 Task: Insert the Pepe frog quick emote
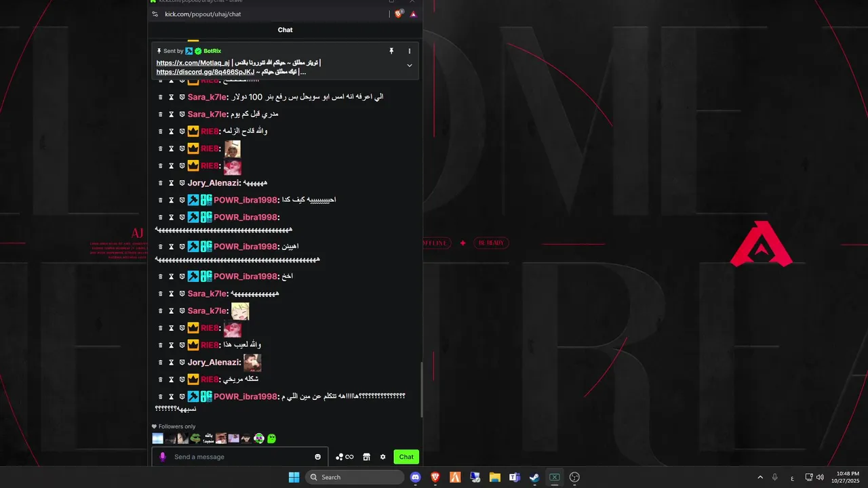195,439
